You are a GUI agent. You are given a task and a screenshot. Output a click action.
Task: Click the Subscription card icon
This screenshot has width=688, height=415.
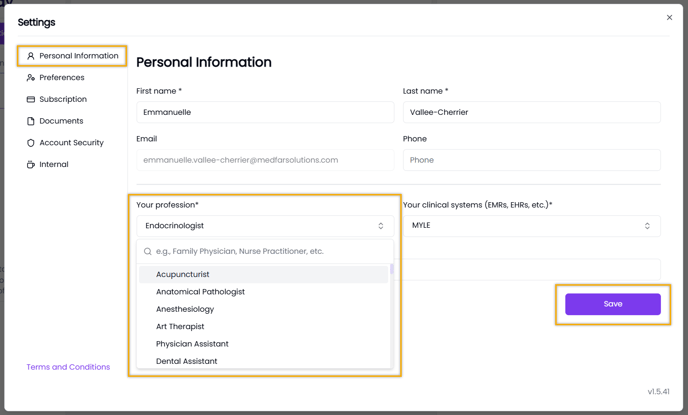pyautogui.click(x=31, y=100)
